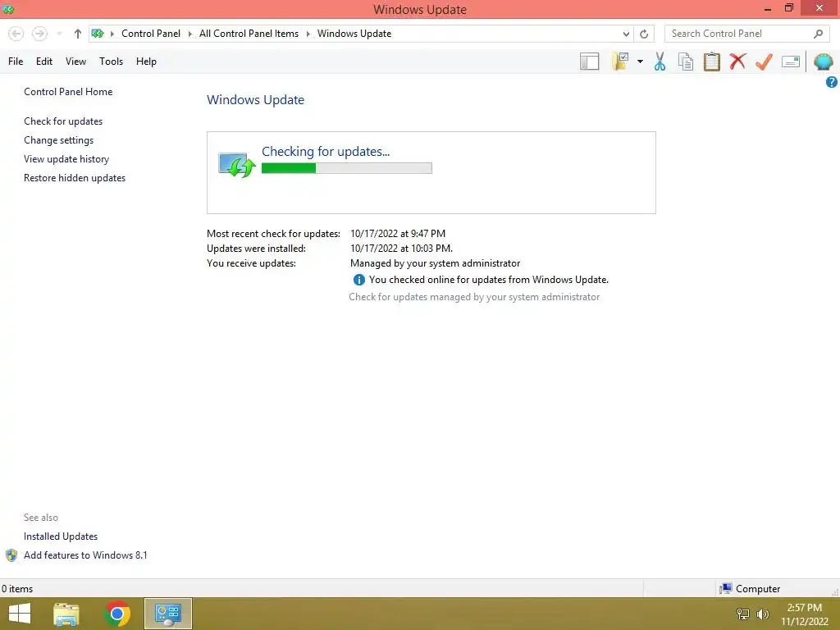Click the folder options icon with checkmark
This screenshot has width=840, height=630.
click(x=620, y=62)
